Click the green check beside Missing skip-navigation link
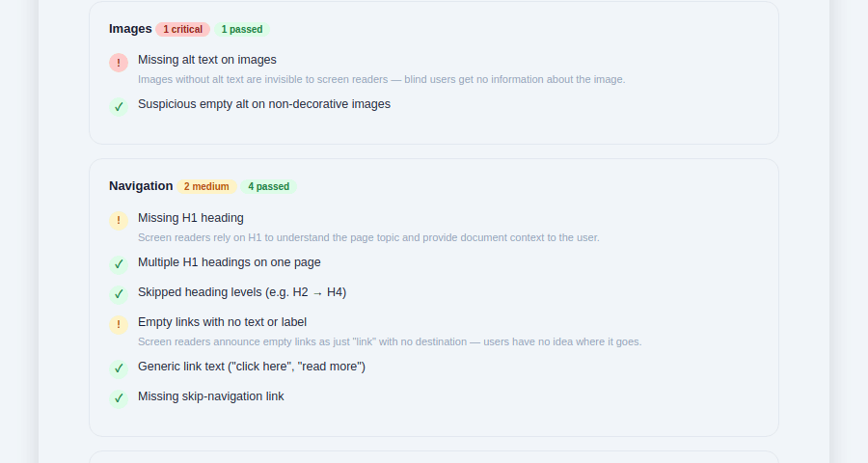The image size is (868, 463). click(119, 398)
